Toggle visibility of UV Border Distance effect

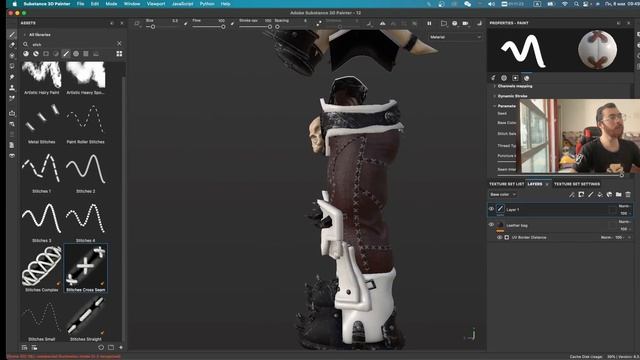pos(499,237)
